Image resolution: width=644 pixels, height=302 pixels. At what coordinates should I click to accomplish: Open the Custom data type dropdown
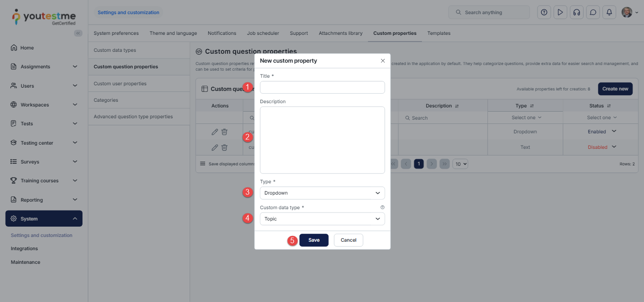tap(322, 219)
